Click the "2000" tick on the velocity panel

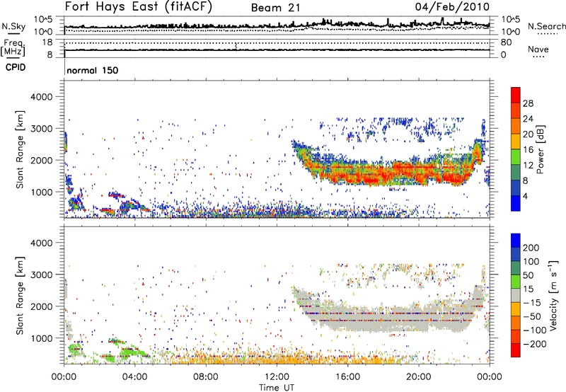(42, 306)
